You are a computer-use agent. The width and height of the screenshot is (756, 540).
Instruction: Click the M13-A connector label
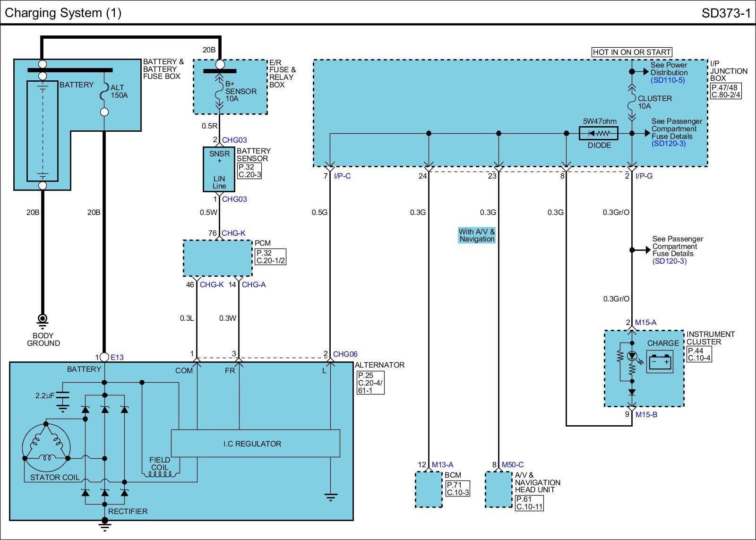click(442, 465)
